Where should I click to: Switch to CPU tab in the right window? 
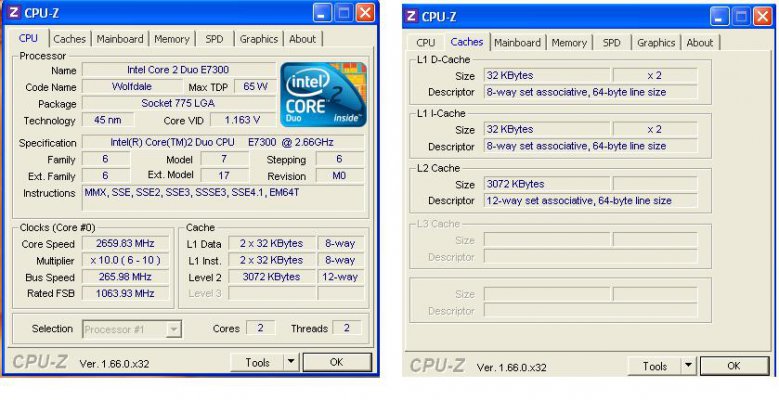point(426,43)
